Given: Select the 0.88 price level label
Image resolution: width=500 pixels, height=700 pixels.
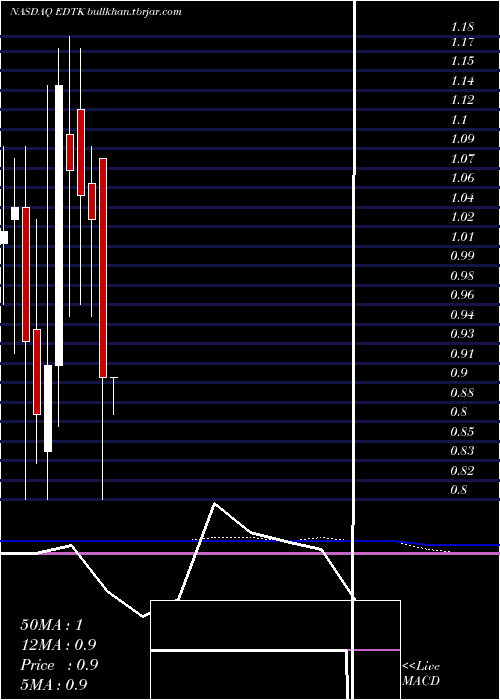Looking at the screenshot, I should pos(462,393).
